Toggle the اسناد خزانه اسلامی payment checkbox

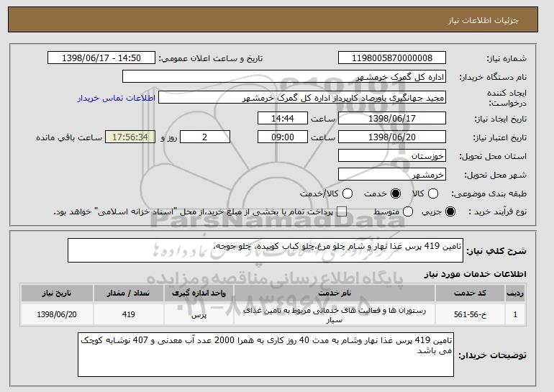click(x=341, y=211)
